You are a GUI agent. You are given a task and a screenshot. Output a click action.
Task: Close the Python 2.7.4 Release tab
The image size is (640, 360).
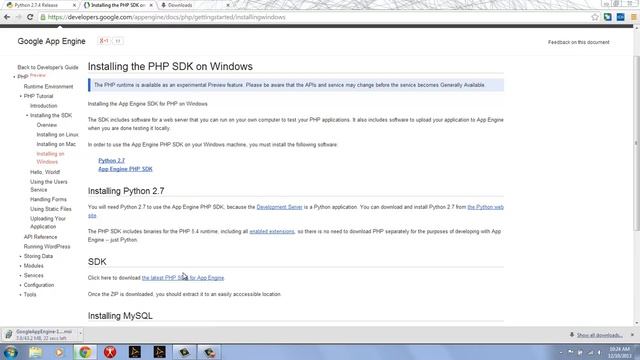point(74,5)
